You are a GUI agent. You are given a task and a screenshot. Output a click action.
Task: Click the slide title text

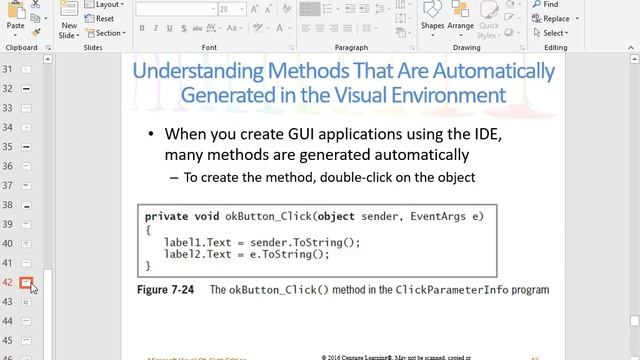[x=344, y=82]
